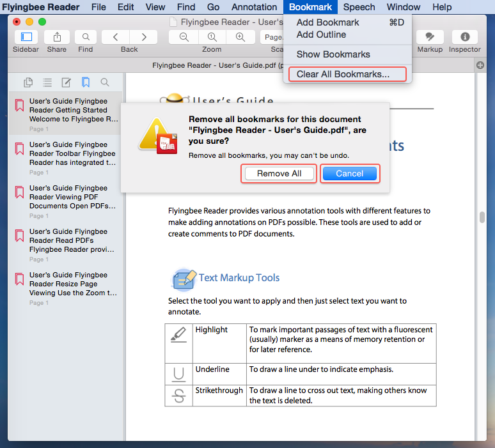Click the 'Text Markup Tools' heading
Image resolution: width=495 pixels, height=448 pixels.
[x=239, y=277]
